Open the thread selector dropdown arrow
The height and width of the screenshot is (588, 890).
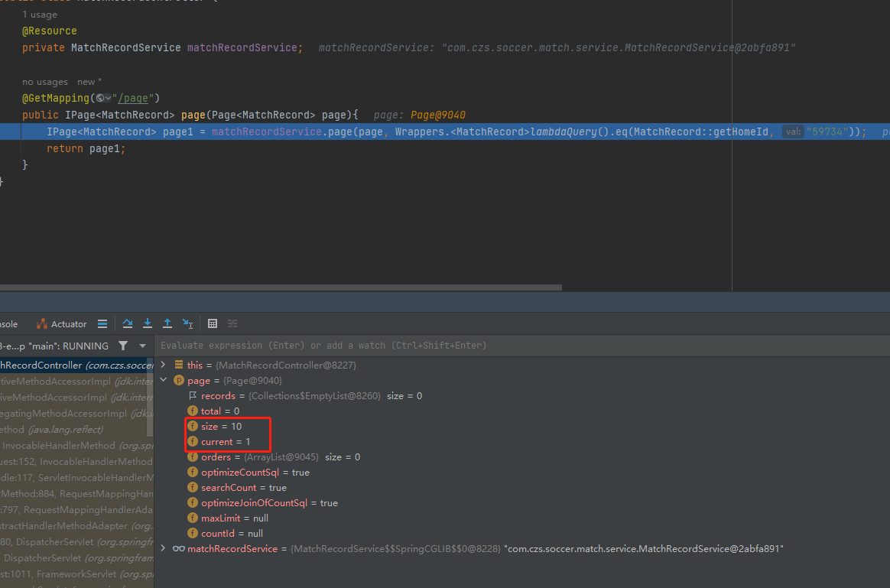pos(142,346)
